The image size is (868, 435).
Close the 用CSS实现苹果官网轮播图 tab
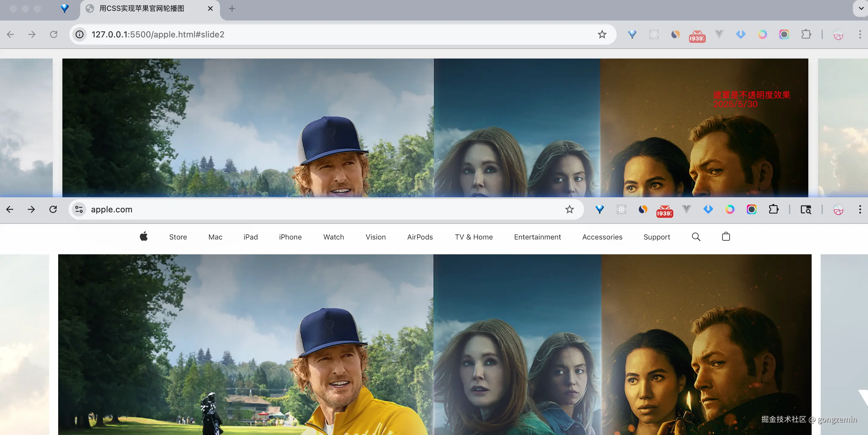coord(210,8)
